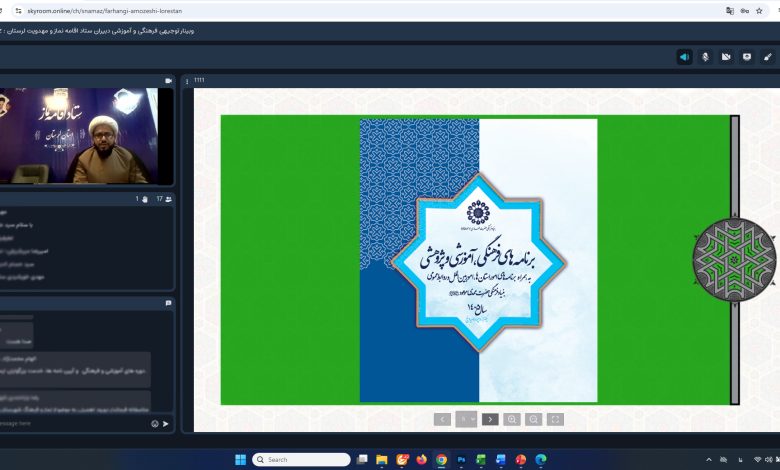Open Microsoft Edge from taskbar
This screenshot has height=470, width=780.
(x=541, y=460)
